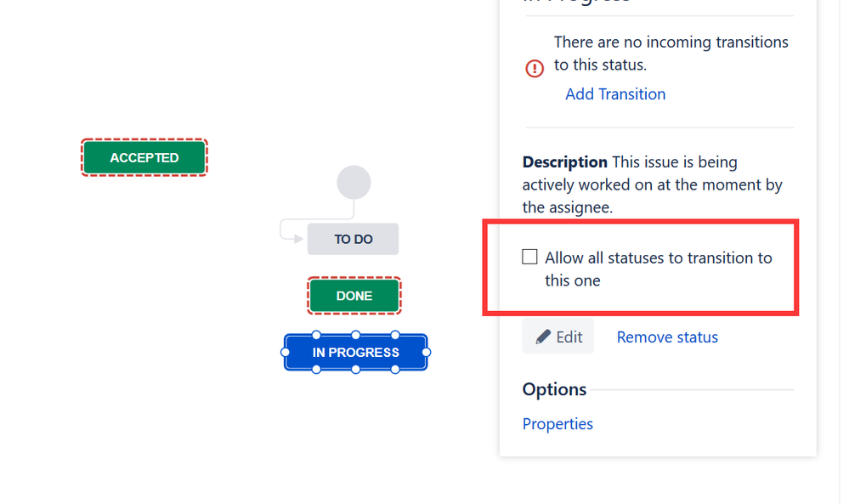849x504 pixels.
Task: Select the green DONE status node
Action: tap(354, 296)
